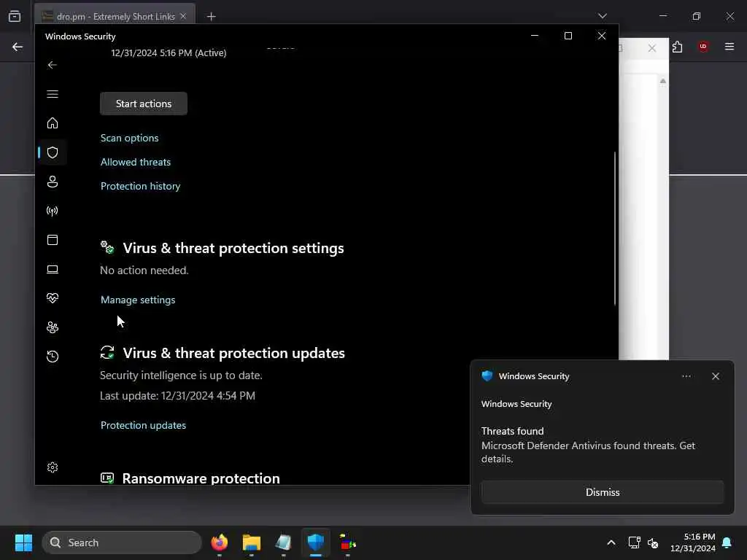Open Settings gear in Windows Security sidebar
Screen dimensions: 747x560
53,467
